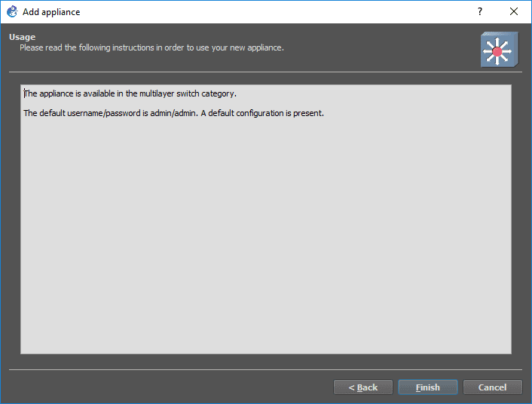
Task: Click the Usage heading
Action: [23, 37]
